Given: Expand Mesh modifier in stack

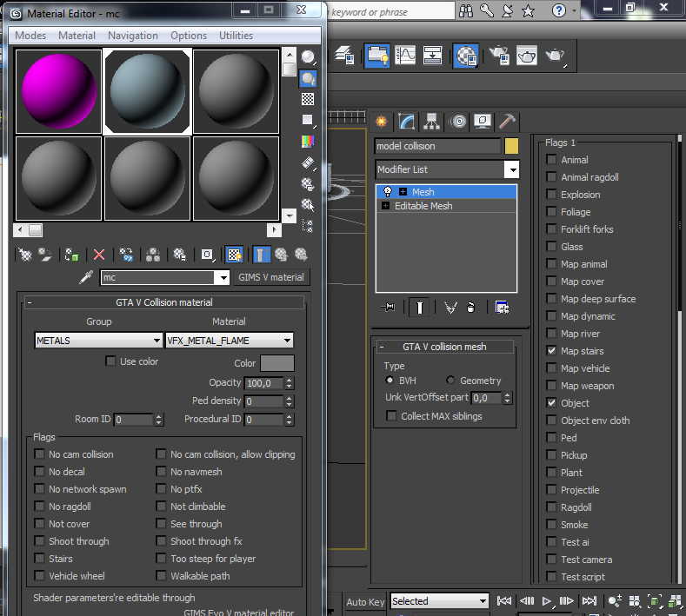Looking at the screenshot, I should [x=403, y=192].
